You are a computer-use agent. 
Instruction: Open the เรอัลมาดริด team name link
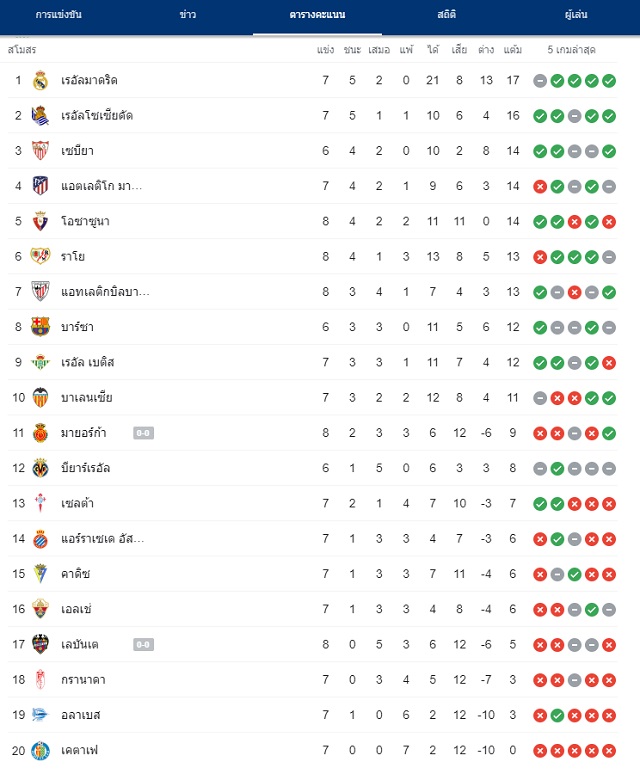(89, 80)
